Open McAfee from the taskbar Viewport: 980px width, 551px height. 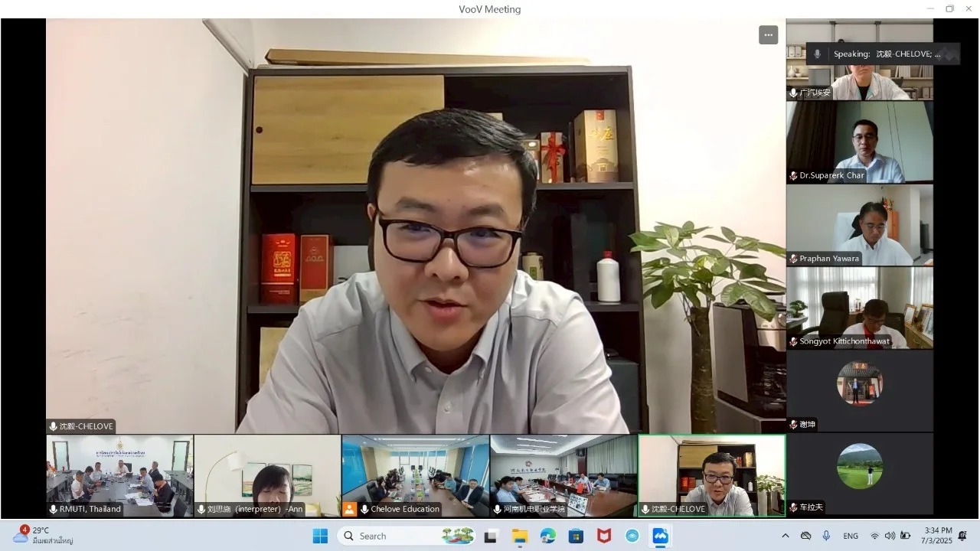click(x=604, y=536)
